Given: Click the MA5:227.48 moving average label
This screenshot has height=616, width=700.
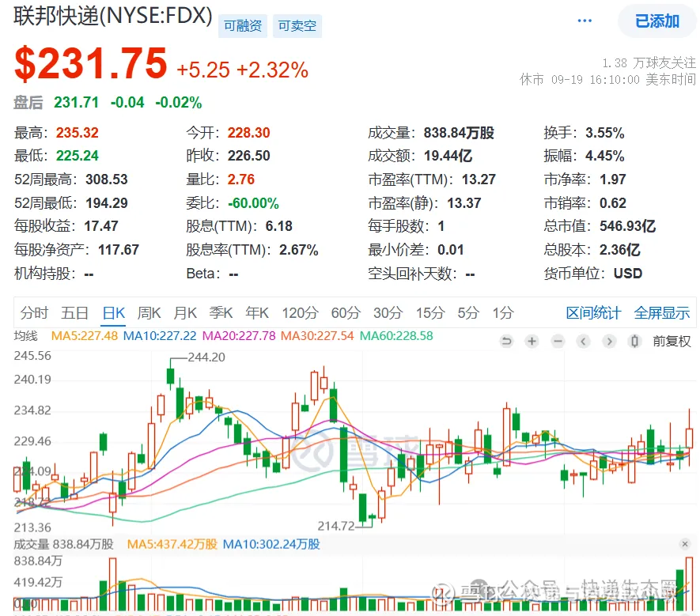Looking at the screenshot, I should point(85,335).
